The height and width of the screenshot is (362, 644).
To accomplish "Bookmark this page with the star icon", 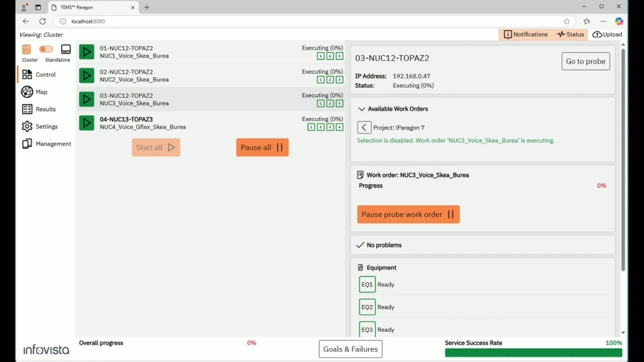I will 567,21.
